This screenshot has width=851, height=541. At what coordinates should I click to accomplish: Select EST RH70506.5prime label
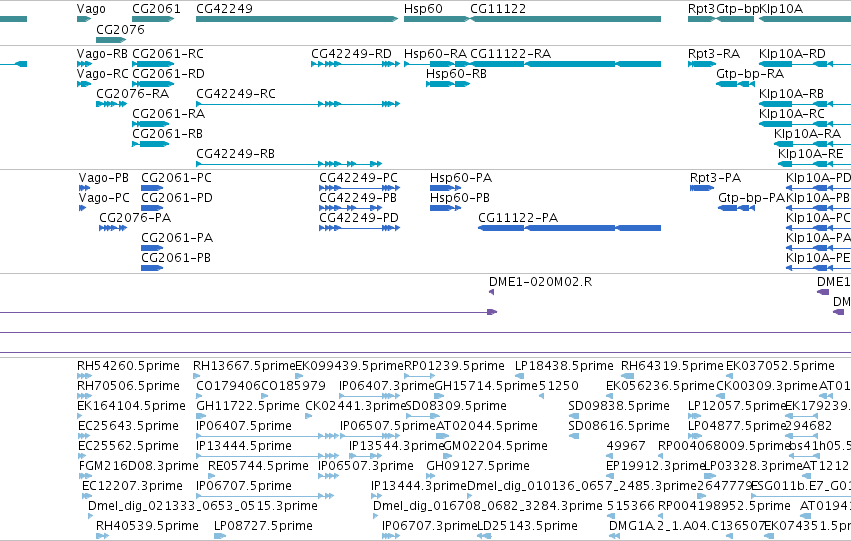click(128, 386)
